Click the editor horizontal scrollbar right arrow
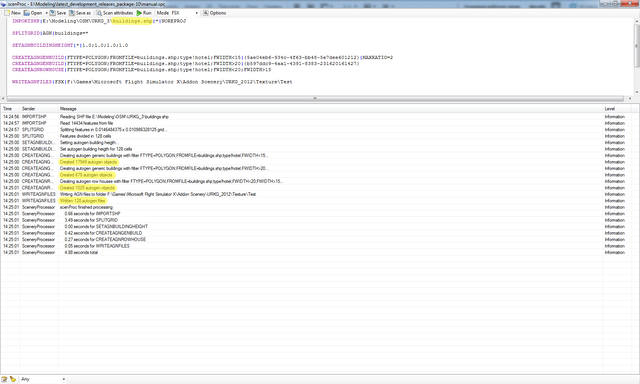Viewport: 640px width, 384px height. 630,98
